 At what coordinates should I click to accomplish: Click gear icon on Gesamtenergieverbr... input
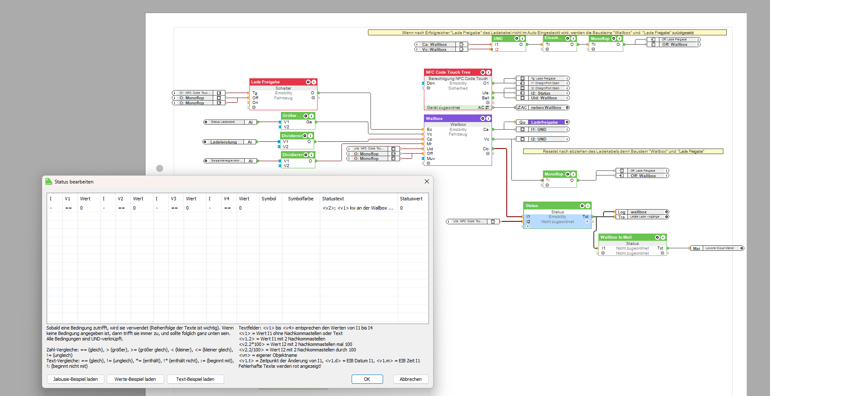pos(206,161)
